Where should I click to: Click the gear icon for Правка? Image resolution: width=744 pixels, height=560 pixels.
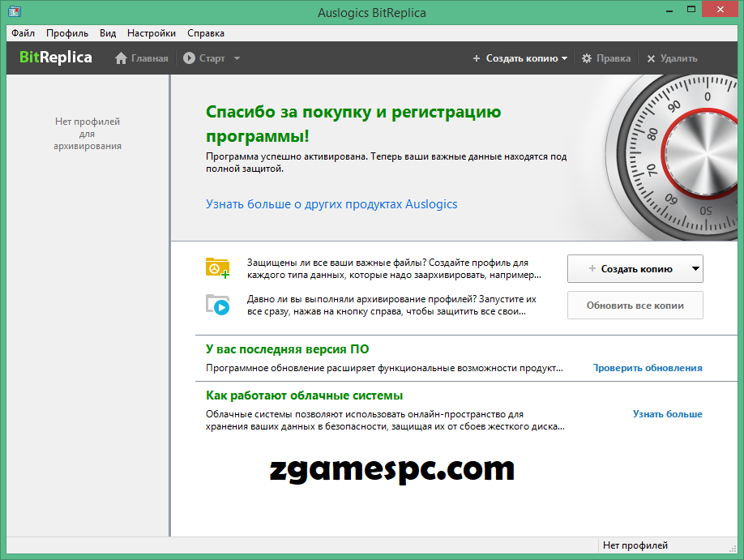point(587,58)
